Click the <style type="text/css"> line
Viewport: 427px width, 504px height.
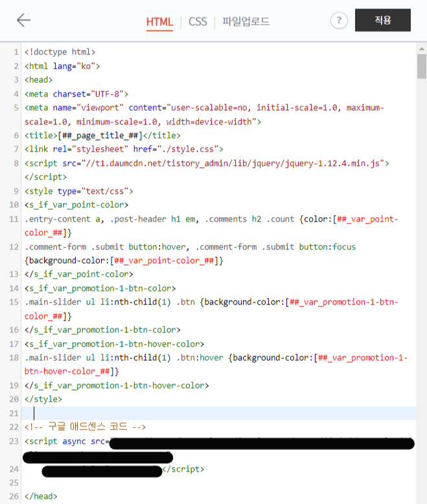click(x=79, y=191)
